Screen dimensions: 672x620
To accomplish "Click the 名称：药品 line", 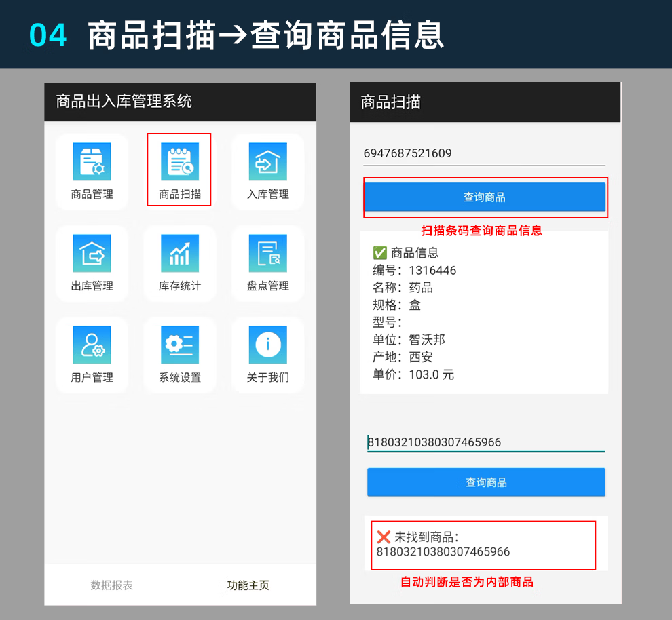I will tap(403, 288).
